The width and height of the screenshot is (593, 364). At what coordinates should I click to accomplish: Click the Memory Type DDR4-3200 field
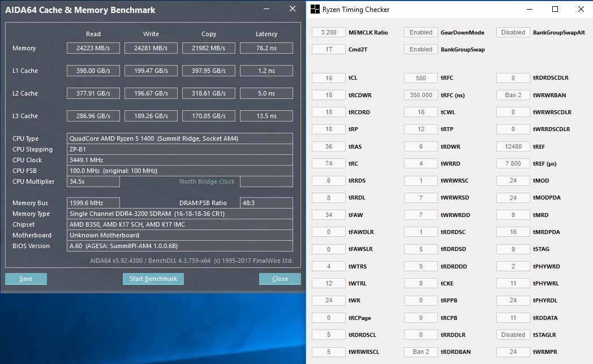tap(179, 214)
